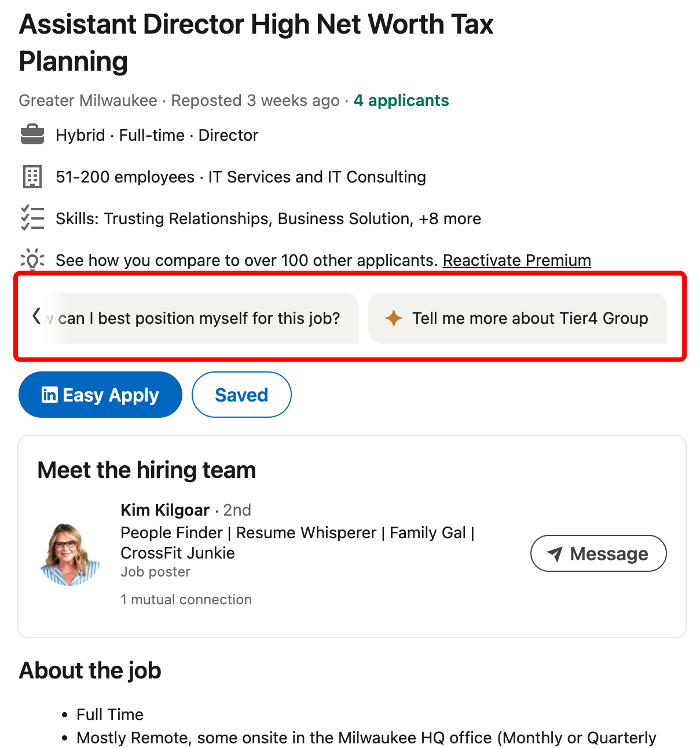Message Kim Kilgoar
The width and height of the screenshot is (700, 748).
tap(598, 553)
